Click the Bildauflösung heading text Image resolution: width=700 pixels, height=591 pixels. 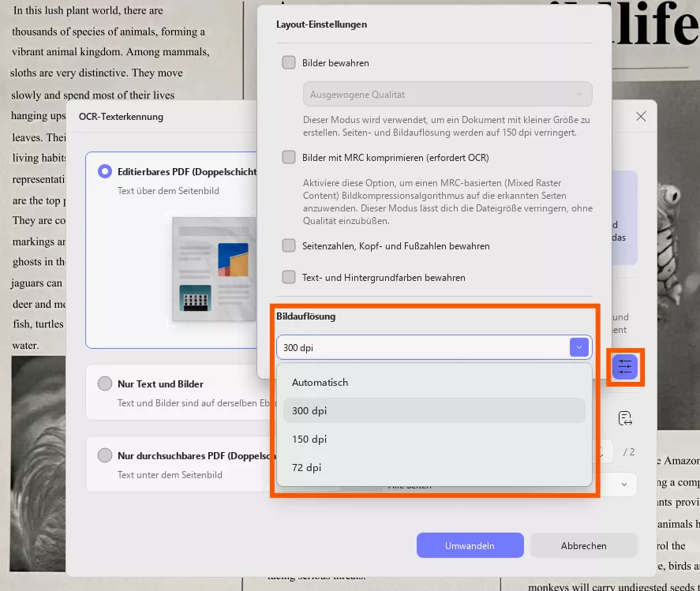click(305, 316)
